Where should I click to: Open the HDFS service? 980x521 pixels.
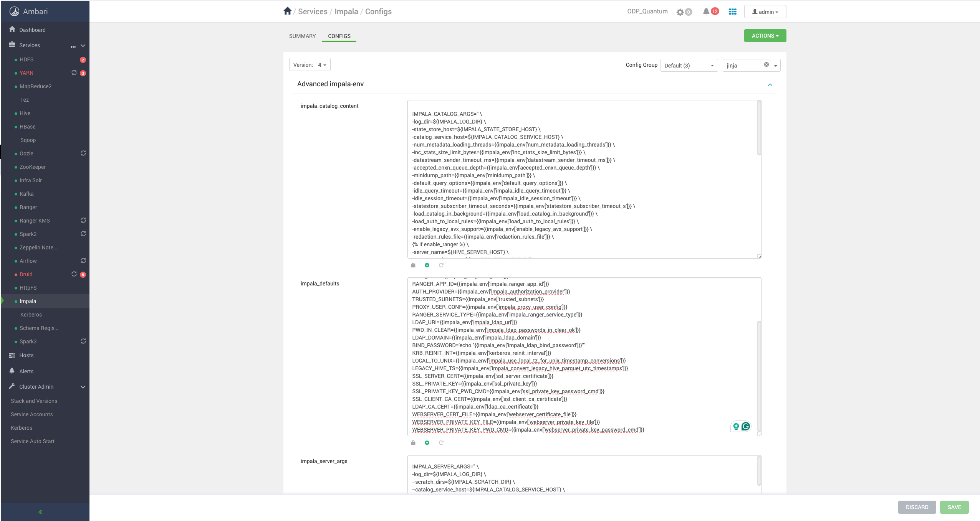click(x=26, y=59)
